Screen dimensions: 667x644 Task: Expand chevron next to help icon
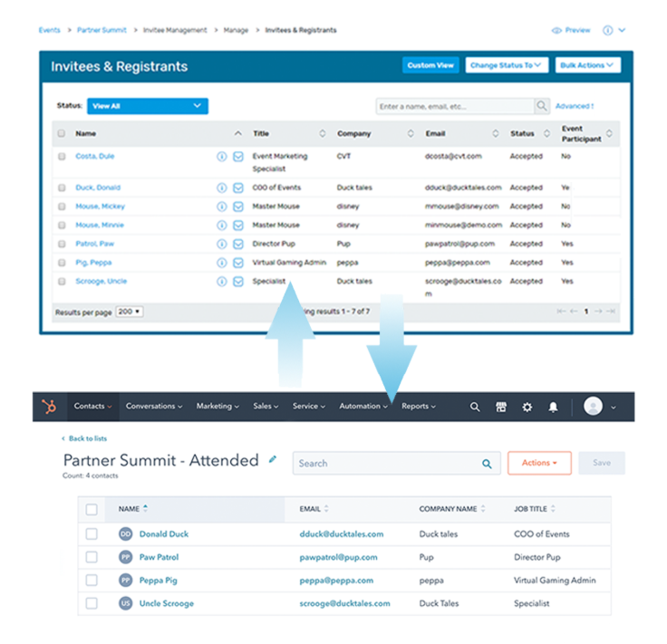pos(622,30)
